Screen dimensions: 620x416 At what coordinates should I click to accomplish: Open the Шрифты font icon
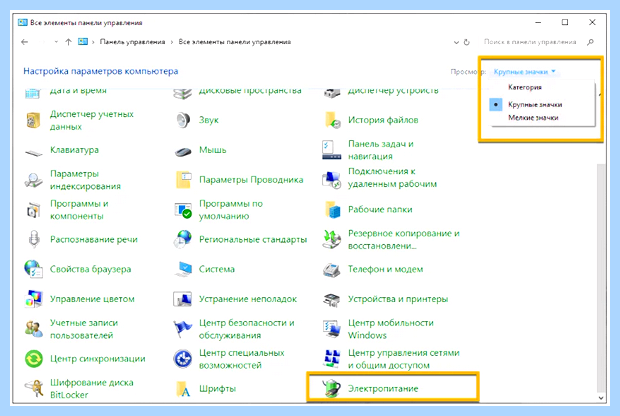tap(183, 389)
